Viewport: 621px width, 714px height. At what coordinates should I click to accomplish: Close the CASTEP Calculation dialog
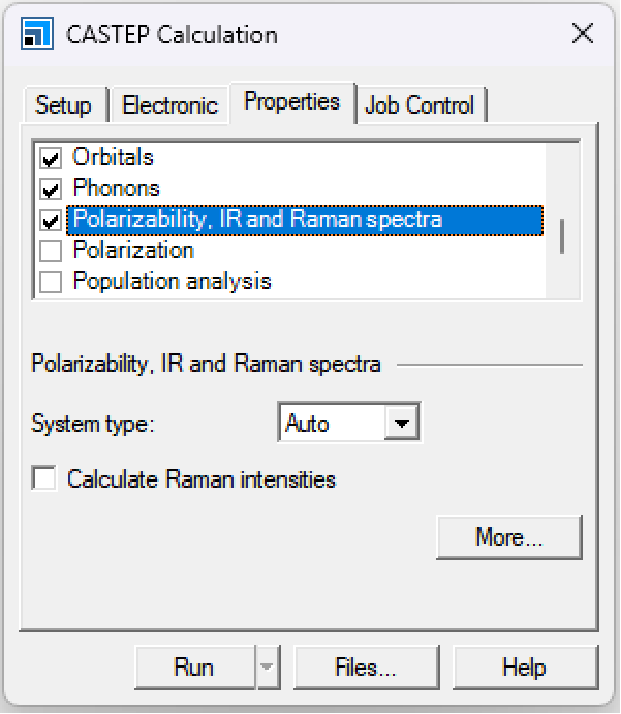(582, 34)
